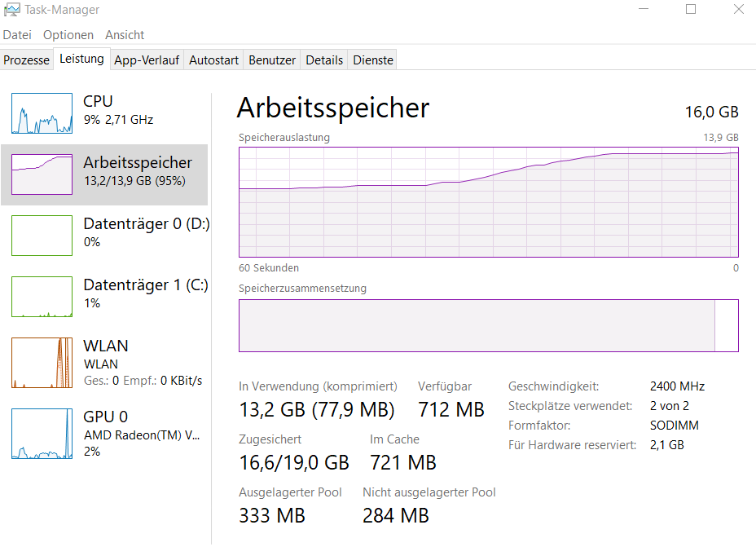The width and height of the screenshot is (756, 547).
Task: Click the Datenträger 0 (D:) graph thumbnail
Action: pos(42,236)
